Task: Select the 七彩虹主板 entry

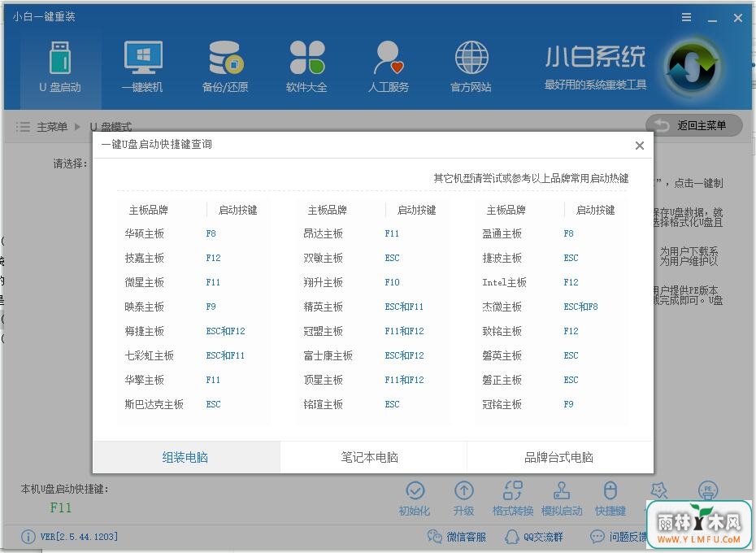Action: pyautogui.click(x=149, y=355)
